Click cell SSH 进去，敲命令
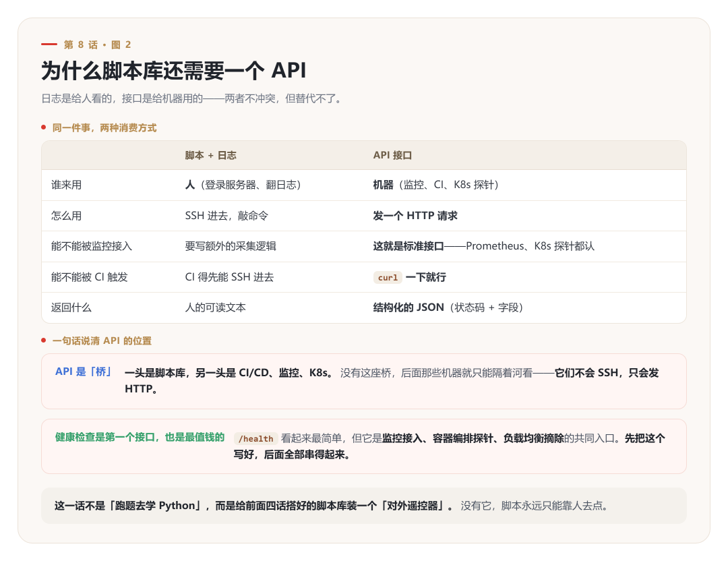The width and height of the screenshot is (728, 561). coord(226,216)
